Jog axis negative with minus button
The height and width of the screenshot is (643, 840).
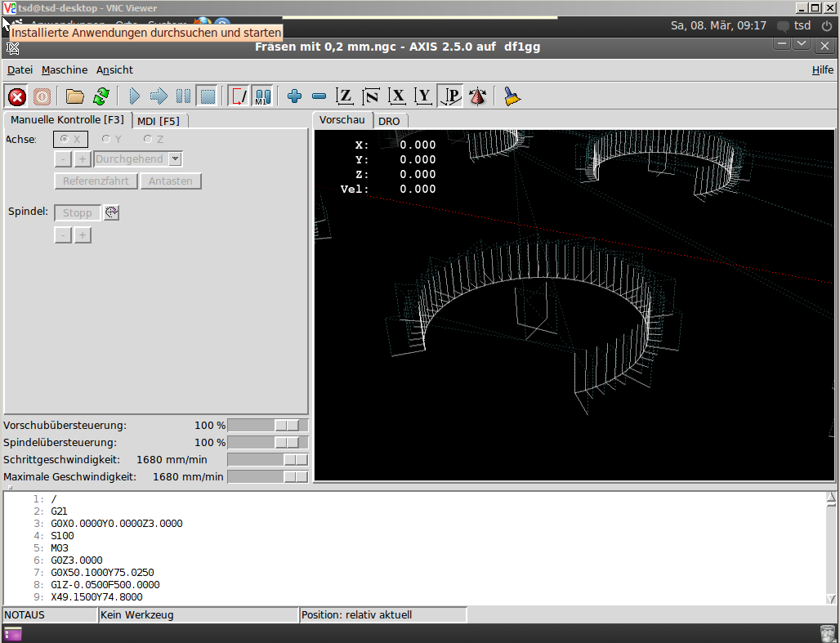click(x=63, y=159)
